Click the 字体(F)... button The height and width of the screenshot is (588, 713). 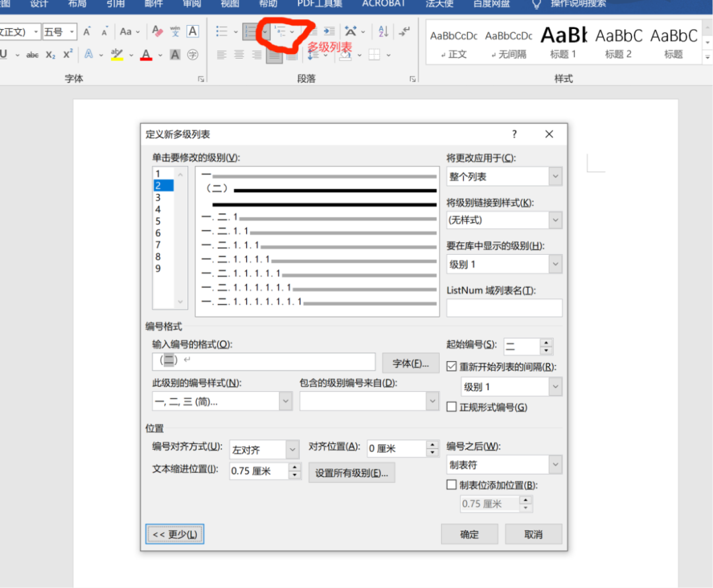pyautogui.click(x=411, y=363)
